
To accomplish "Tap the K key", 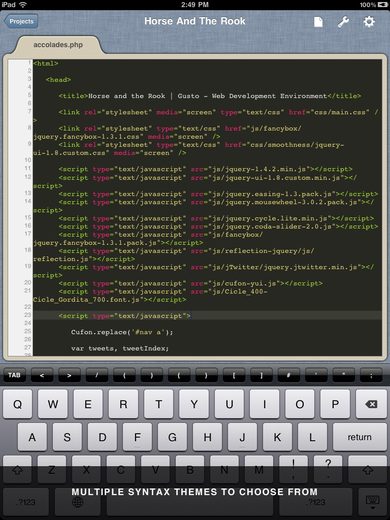I will [277, 437].
